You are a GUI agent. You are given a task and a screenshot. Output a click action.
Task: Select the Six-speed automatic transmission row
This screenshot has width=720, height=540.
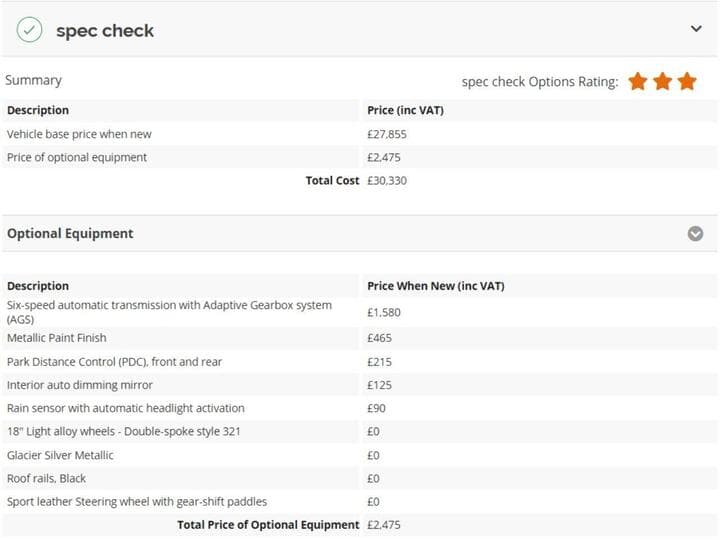[360, 312]
